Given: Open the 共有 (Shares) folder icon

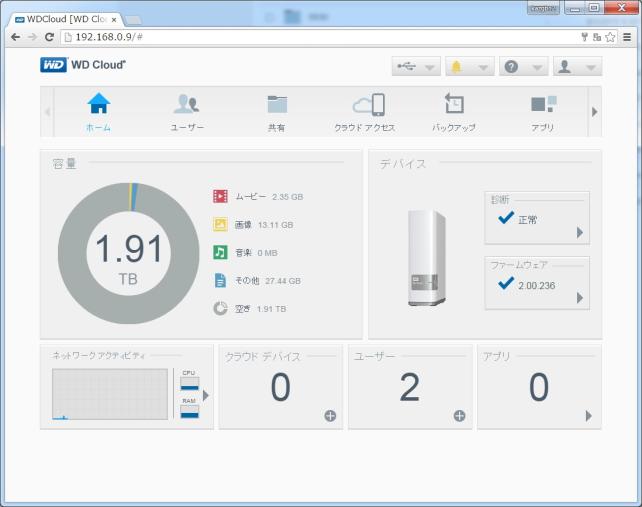Looking at the screenshot, I should (277, 104).
